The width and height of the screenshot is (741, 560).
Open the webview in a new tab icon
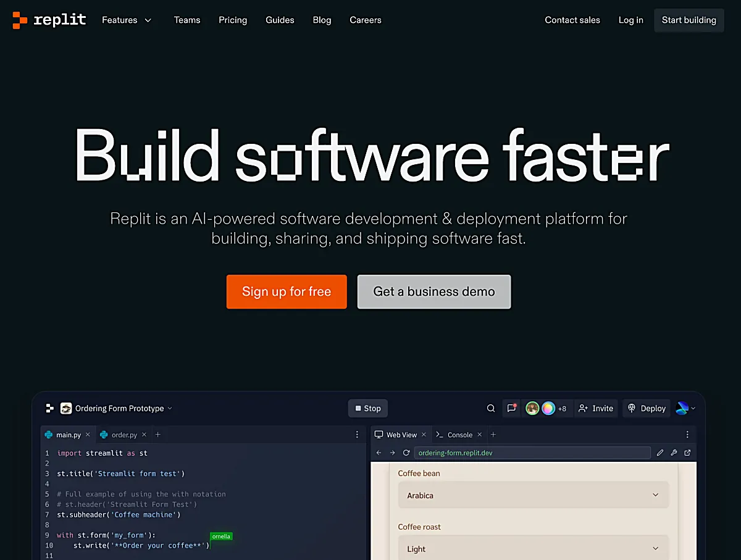(687, 453)
